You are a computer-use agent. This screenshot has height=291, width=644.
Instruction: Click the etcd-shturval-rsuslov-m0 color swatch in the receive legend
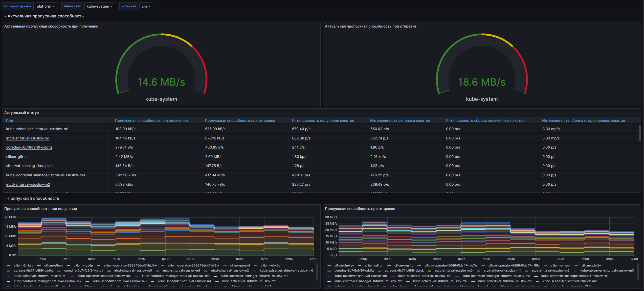coord(109,271)
